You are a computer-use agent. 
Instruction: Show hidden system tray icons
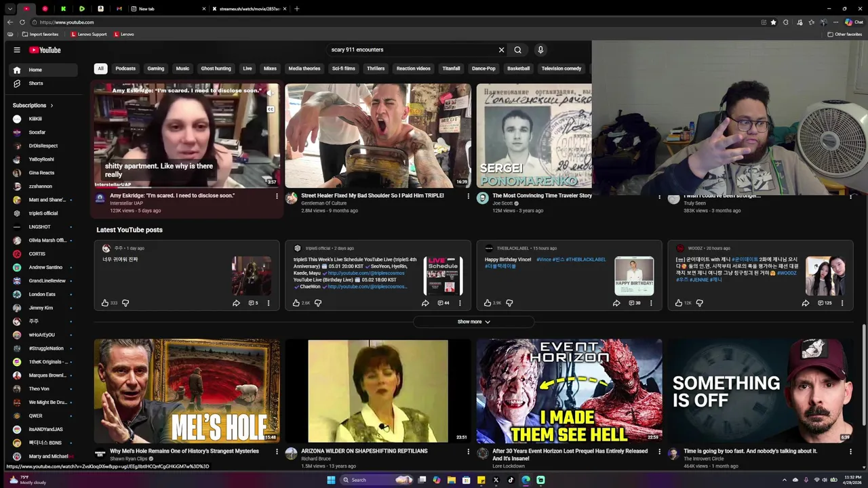785,480
